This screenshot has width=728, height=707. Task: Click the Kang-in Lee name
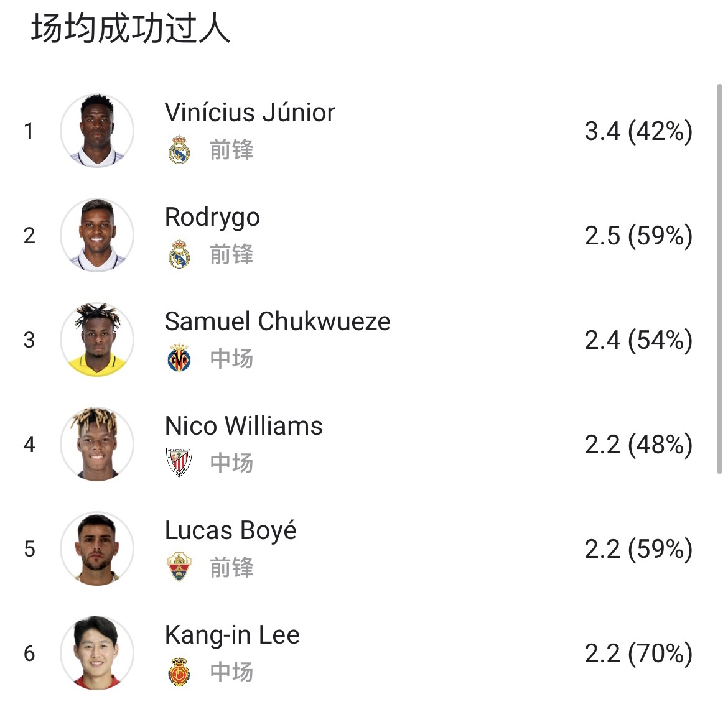coord(232,635)
